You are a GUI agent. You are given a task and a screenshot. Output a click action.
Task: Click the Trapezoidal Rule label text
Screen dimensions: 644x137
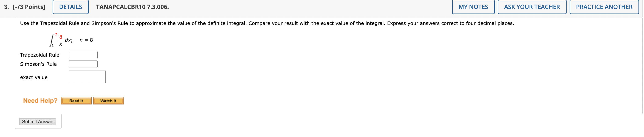tap(40, 55)
